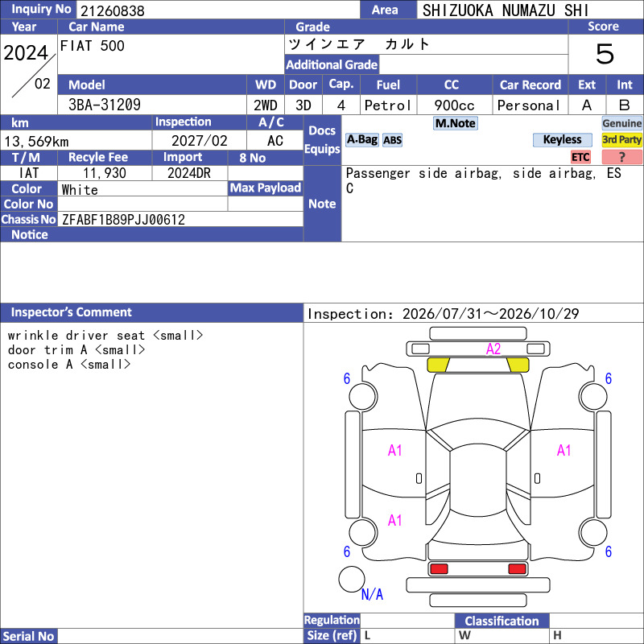Select the yellow 3rd Party badge
Viewport: 644px width, 644px height.
[621, 140]
